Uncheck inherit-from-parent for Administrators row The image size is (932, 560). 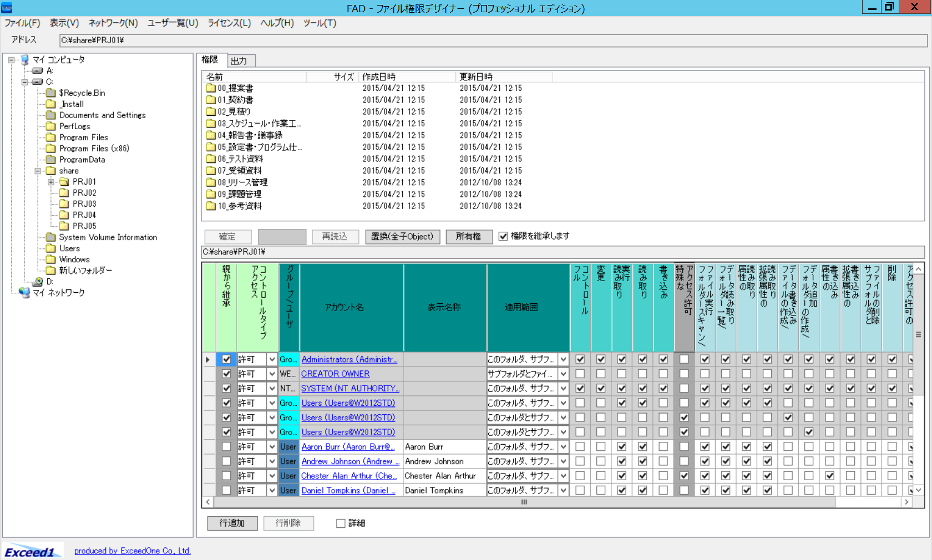pos(226,359)
